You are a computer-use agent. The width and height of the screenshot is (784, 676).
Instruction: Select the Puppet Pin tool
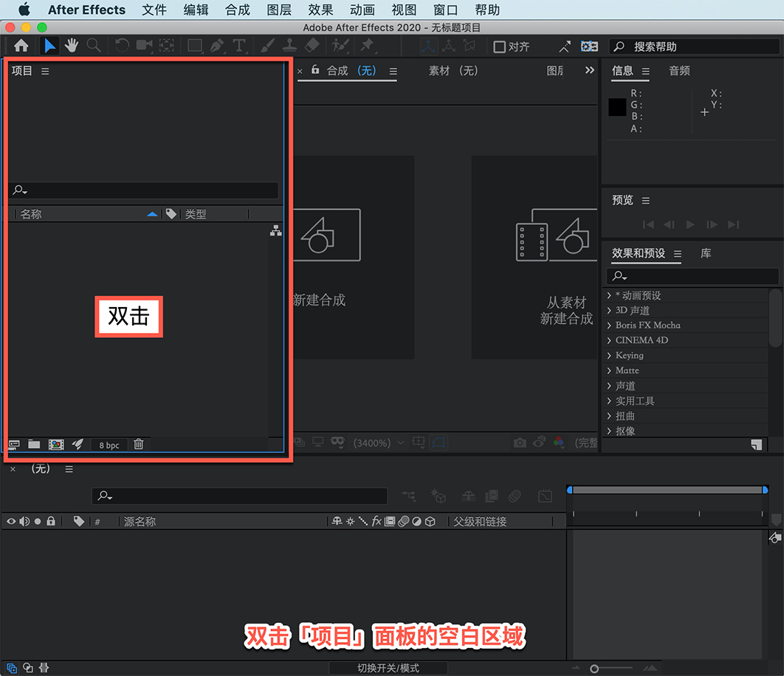[x=368, y=46]
